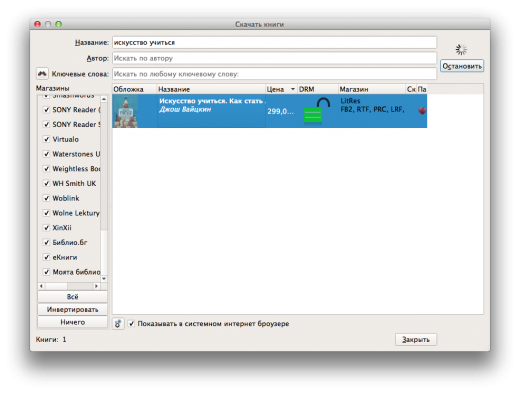520x393 pixels.
Task: Open the store search configuration icon
Action: click(x=118, y=324)
